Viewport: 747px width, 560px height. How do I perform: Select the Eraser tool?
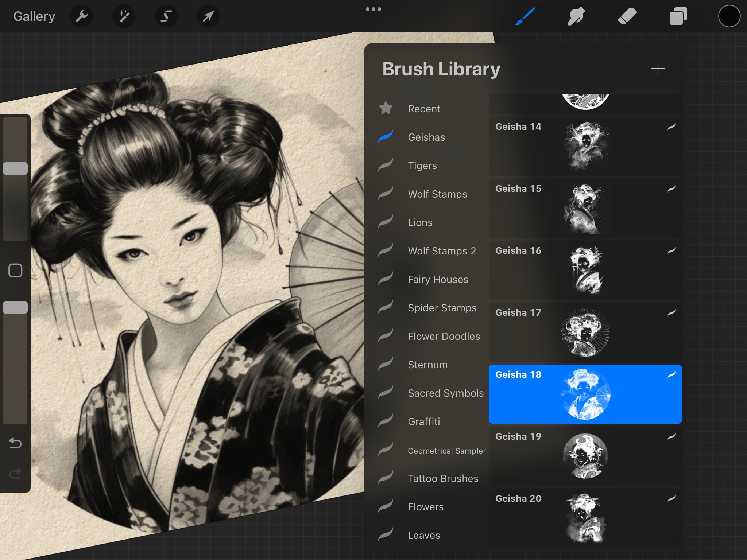click(627, 16)
